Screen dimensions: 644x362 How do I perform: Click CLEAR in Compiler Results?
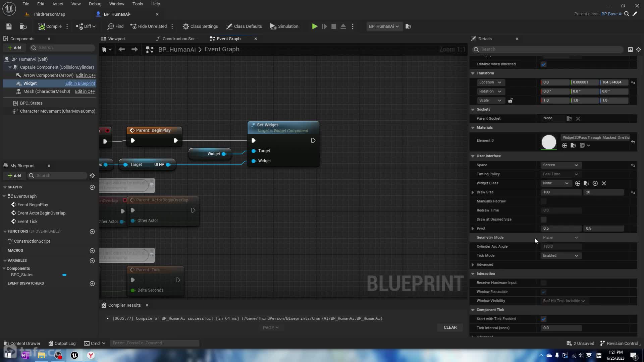point(450,327)
